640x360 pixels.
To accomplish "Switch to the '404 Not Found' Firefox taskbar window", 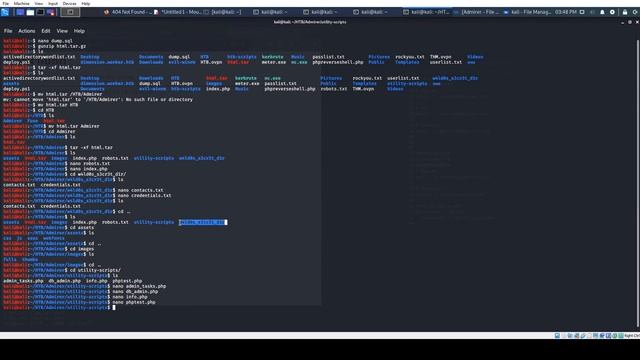I will [x=128, y=12].
